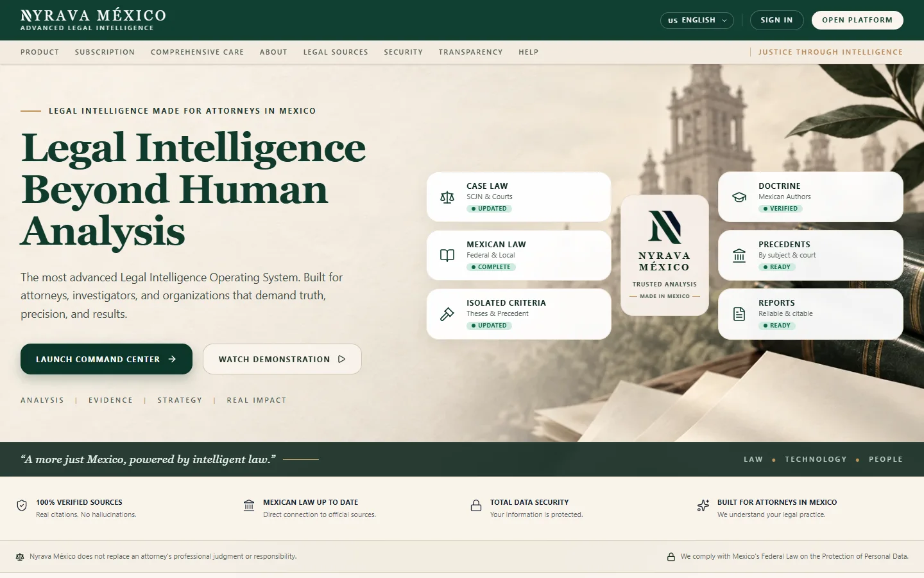Open the Transparency page

(x=470, y=52)
